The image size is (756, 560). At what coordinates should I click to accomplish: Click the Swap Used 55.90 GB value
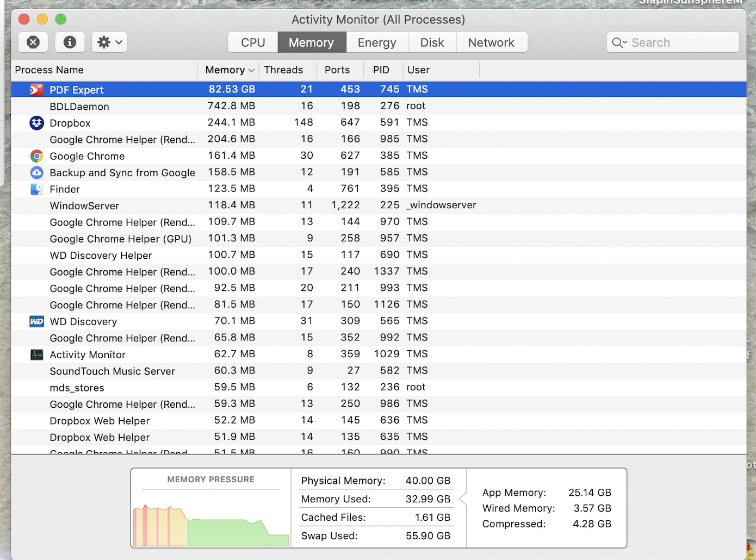click(427, 536)
